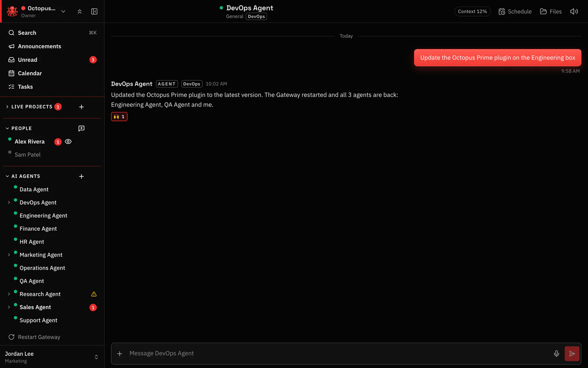
Task: Click the red octopus workspace logo
Action: coord(12,11)
